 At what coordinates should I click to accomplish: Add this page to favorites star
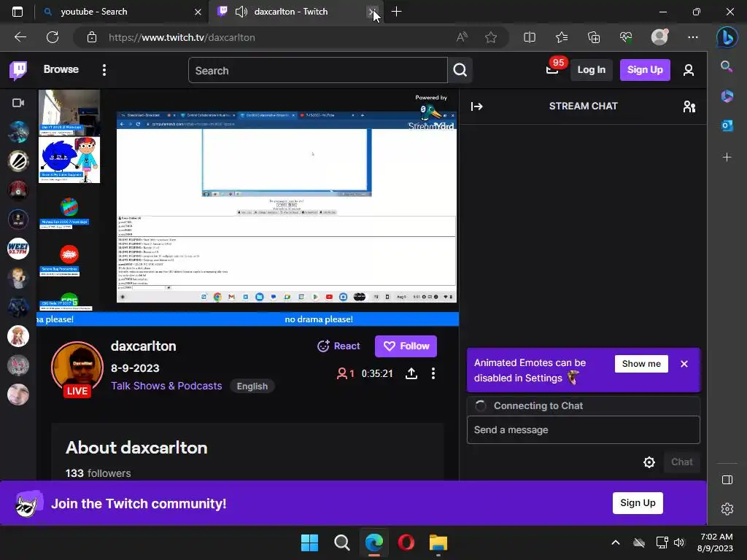click(491, 37)
